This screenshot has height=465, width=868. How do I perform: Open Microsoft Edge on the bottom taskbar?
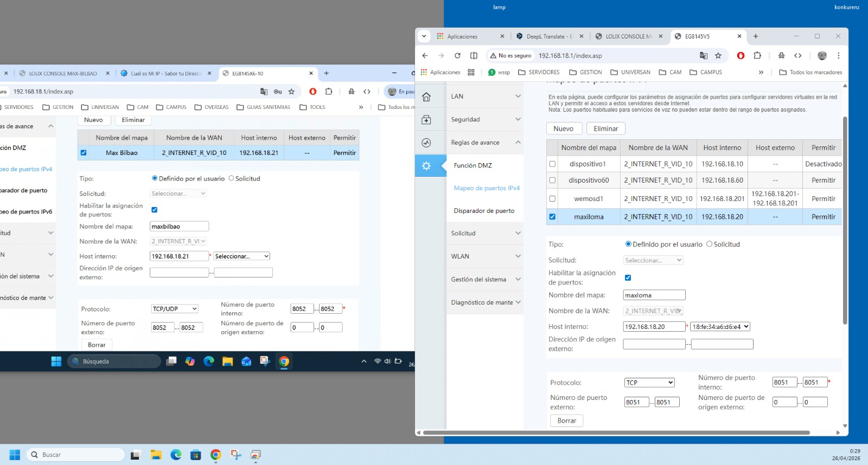click(x=176, y=455)
